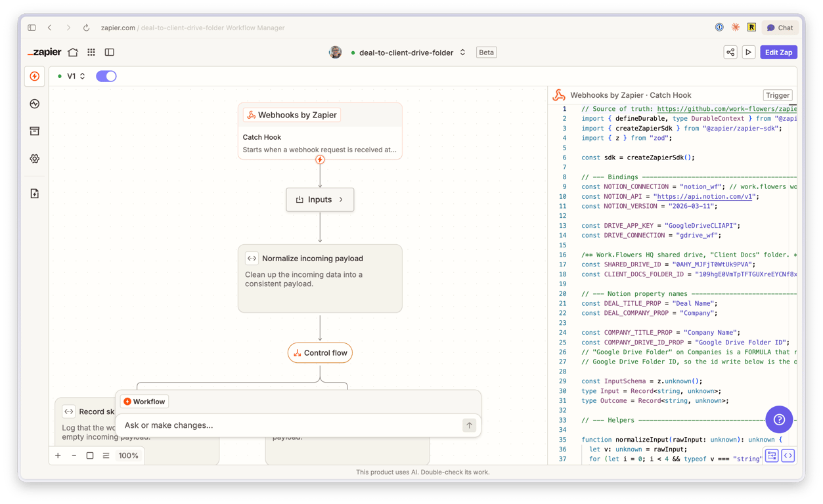Click the Beta badge
This screenshot has width=823, height=504.
coord(486,52)
